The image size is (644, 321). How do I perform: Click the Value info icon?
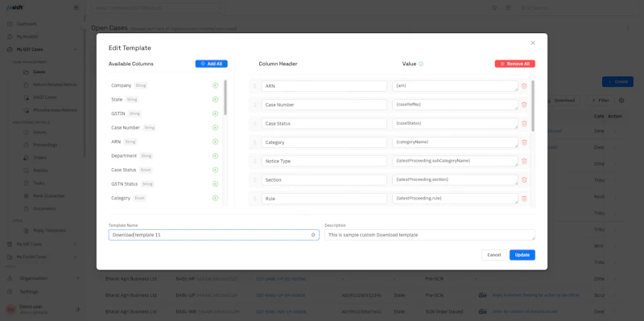pos(421,64)
